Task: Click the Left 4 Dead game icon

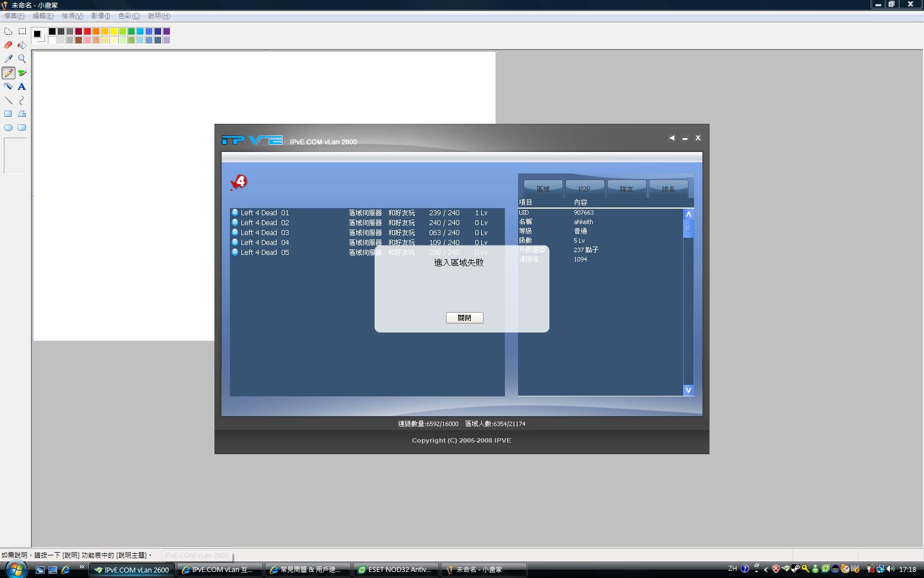Action: (x=239, y=182)
